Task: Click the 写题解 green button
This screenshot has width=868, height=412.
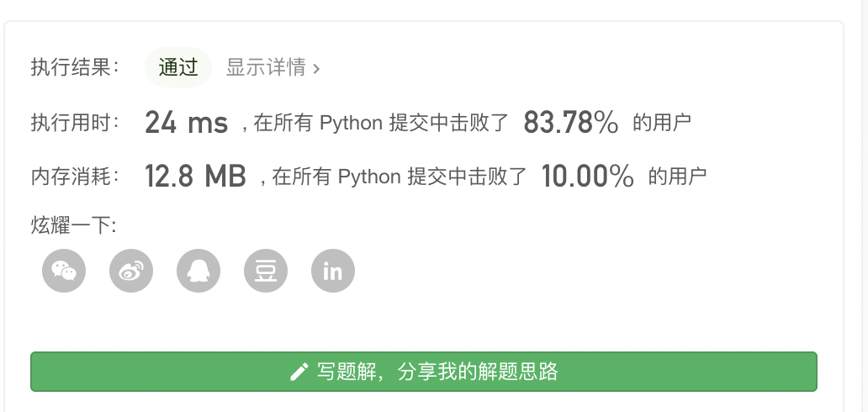Action: coord(424,372)
